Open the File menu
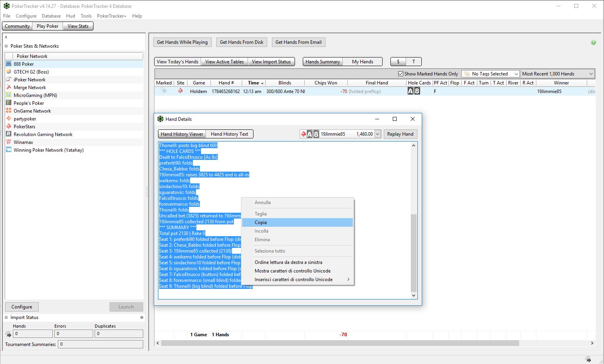The height and width of the screenshot is (364, 604). tap(7, 16)
